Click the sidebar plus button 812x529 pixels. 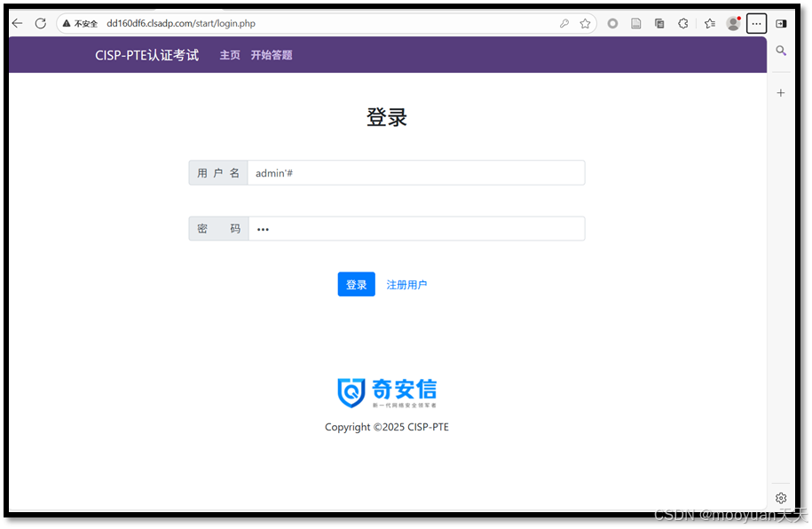[x=781, y=92]
